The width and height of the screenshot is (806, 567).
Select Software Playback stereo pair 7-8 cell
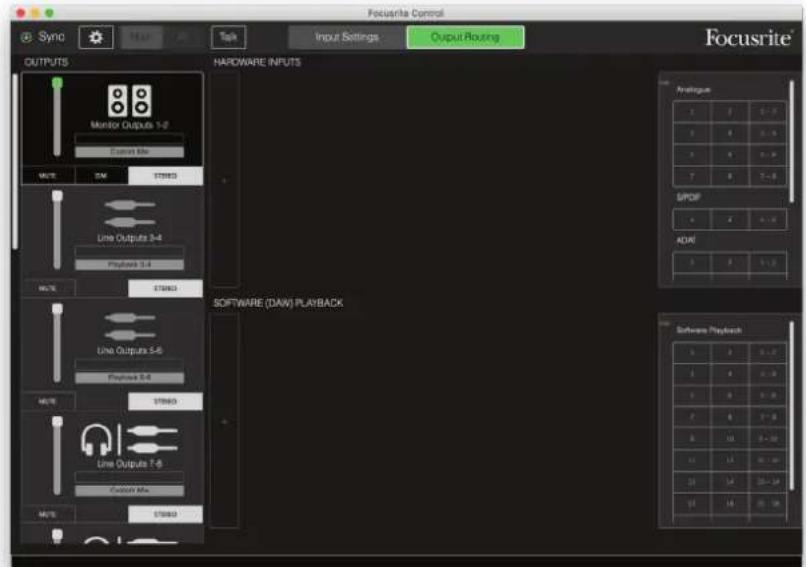click(x=768, y=417)
